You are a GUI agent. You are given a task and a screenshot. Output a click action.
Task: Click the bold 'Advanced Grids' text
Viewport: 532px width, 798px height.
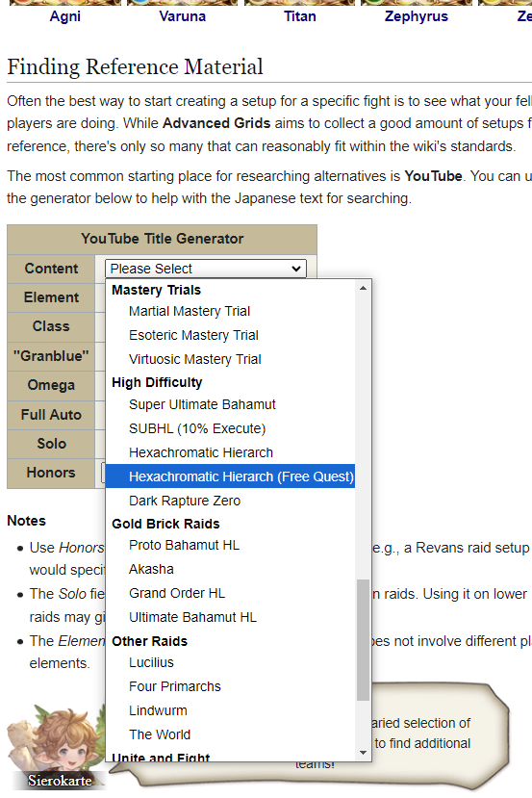216,123
